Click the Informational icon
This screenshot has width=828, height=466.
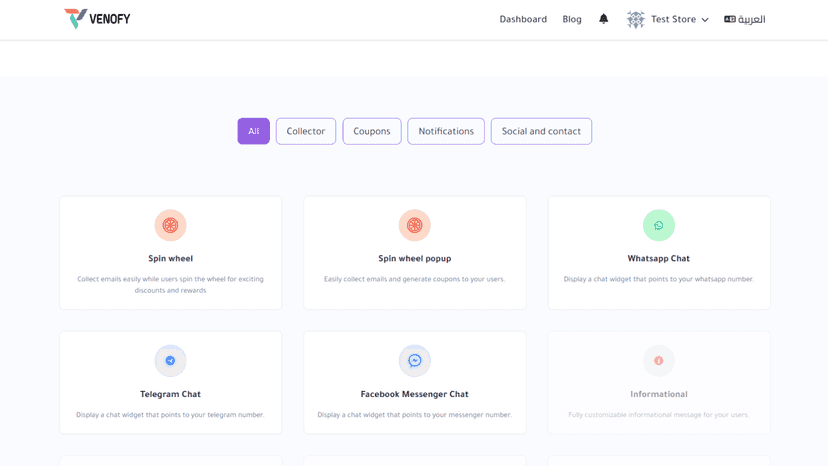658,361
